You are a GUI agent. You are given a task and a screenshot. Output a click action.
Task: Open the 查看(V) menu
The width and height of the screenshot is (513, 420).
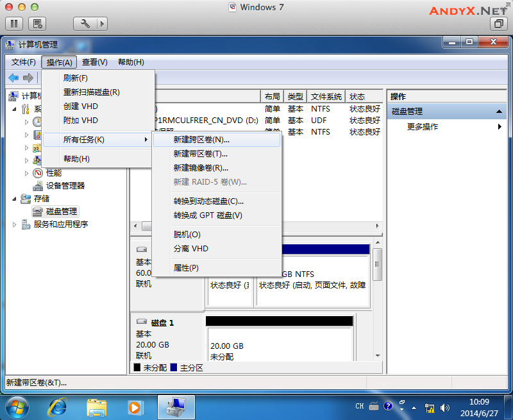94,62
